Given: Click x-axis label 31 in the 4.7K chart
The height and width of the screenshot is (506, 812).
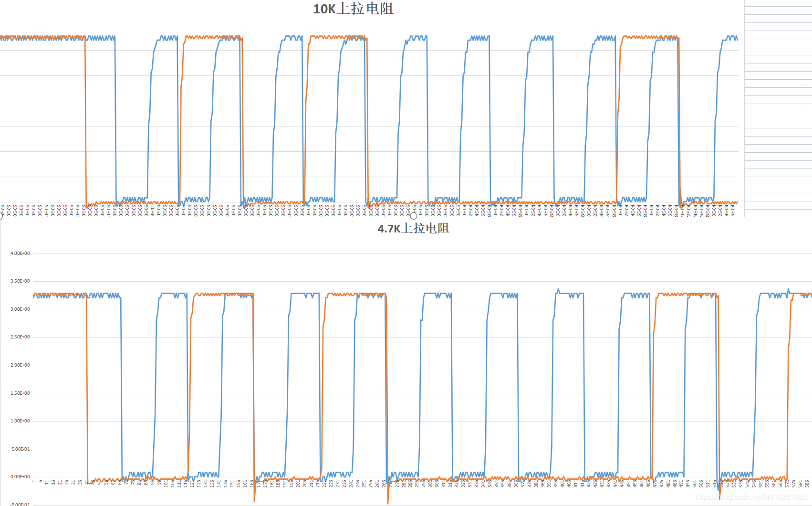Looking at the screenshot, I should point(73,482).
